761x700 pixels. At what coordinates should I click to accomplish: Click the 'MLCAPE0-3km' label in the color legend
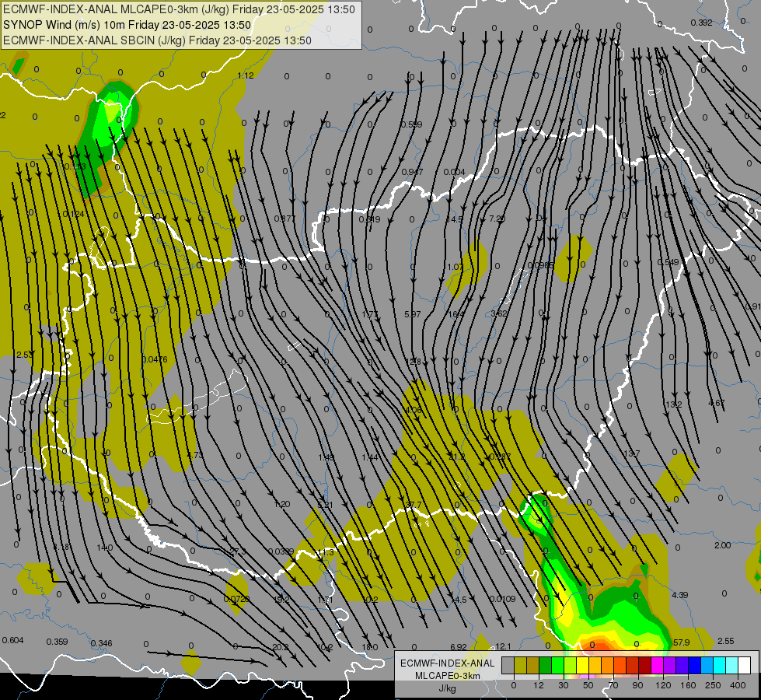pyautogui.click(x=447, y=676)
